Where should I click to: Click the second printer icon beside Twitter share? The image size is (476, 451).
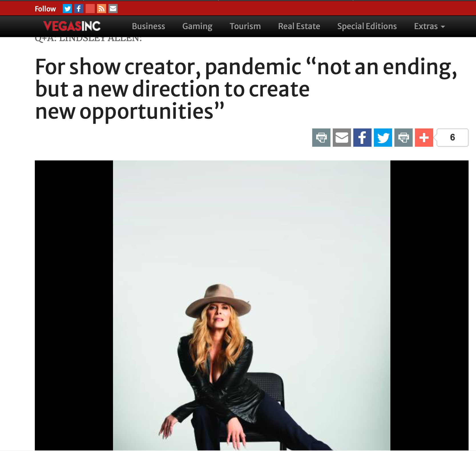pos(404,138)
